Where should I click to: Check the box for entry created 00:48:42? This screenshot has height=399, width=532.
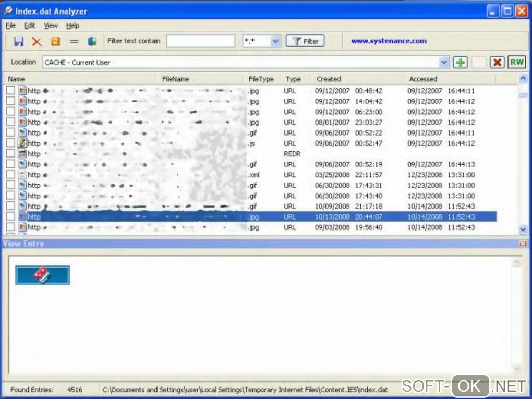10,90
